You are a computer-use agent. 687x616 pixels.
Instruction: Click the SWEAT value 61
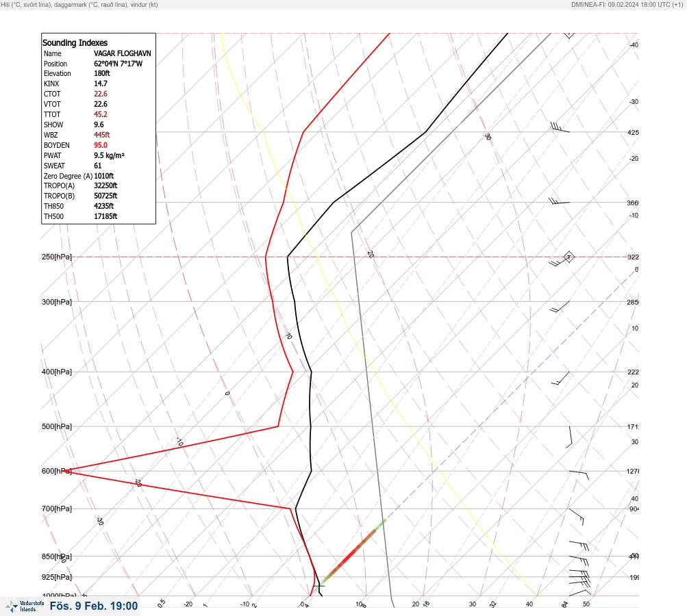98,166
